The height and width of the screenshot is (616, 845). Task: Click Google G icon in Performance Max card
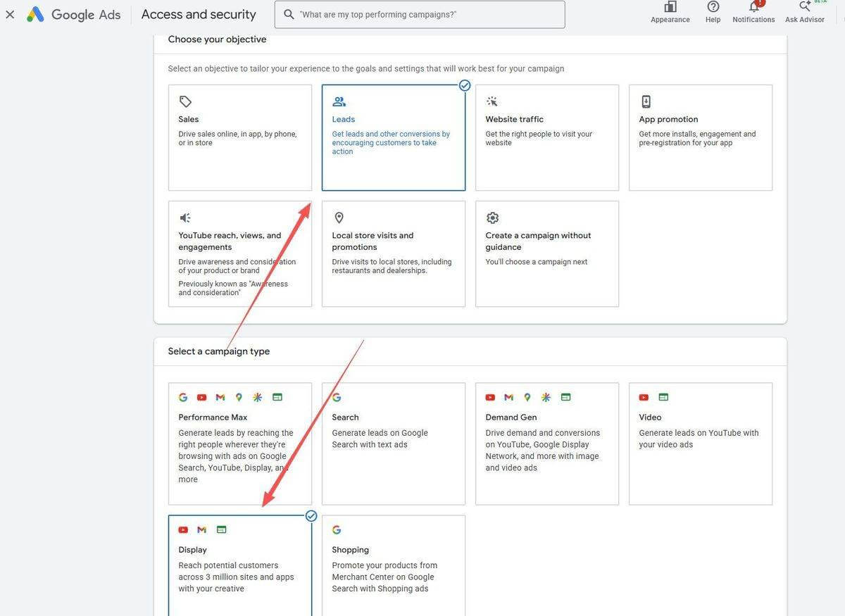pyautogui.click(x=183, y=397)
